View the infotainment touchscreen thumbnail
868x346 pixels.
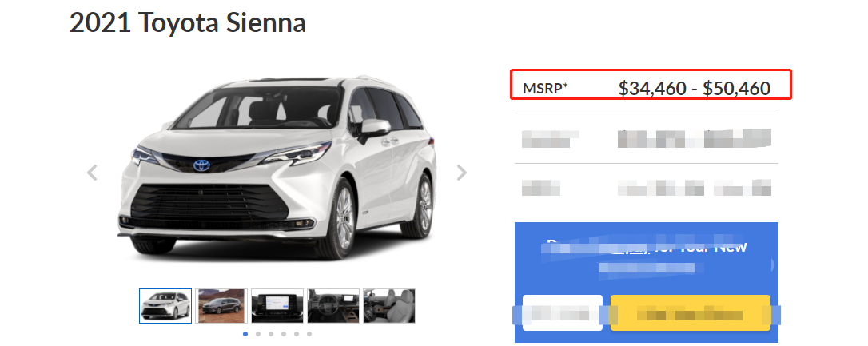coord(277,305)
